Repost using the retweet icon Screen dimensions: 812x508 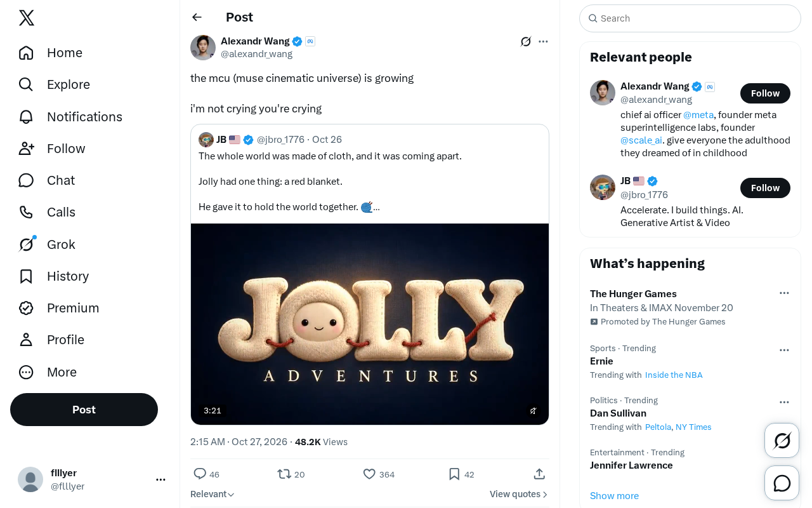284,474
